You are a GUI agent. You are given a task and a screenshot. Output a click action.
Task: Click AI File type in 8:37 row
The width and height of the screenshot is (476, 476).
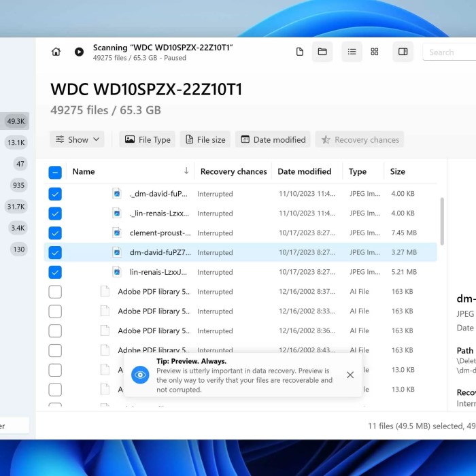[359, 292]
